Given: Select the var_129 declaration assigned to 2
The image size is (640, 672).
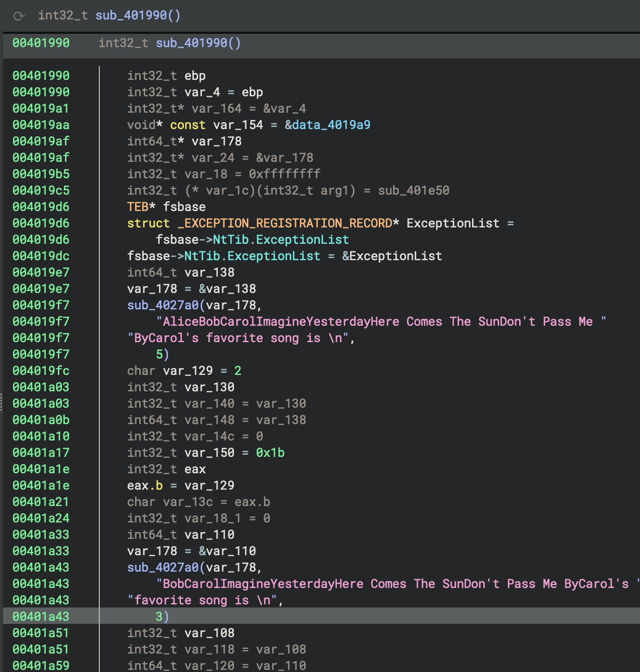Looking at the screenshot, I should click(188, 371).
